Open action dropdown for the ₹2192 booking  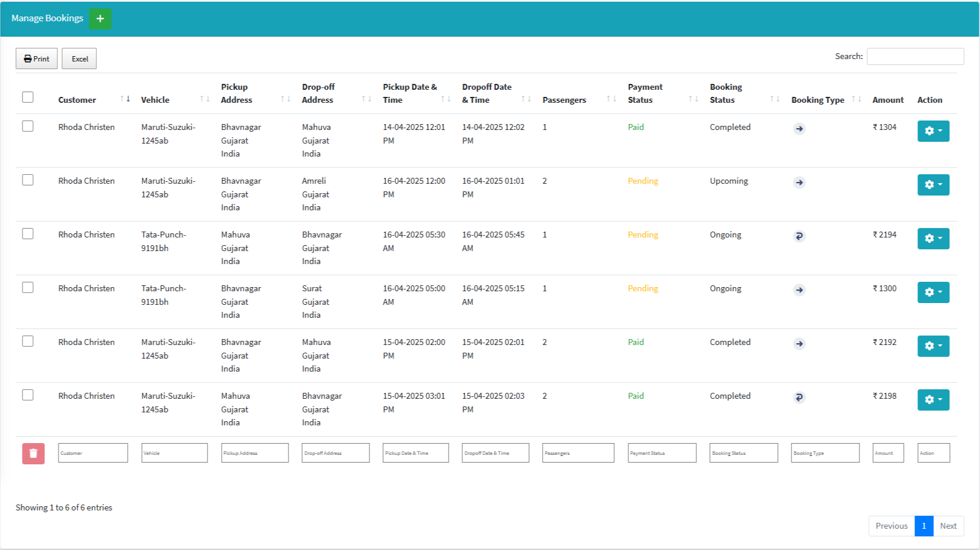(933, 346)
